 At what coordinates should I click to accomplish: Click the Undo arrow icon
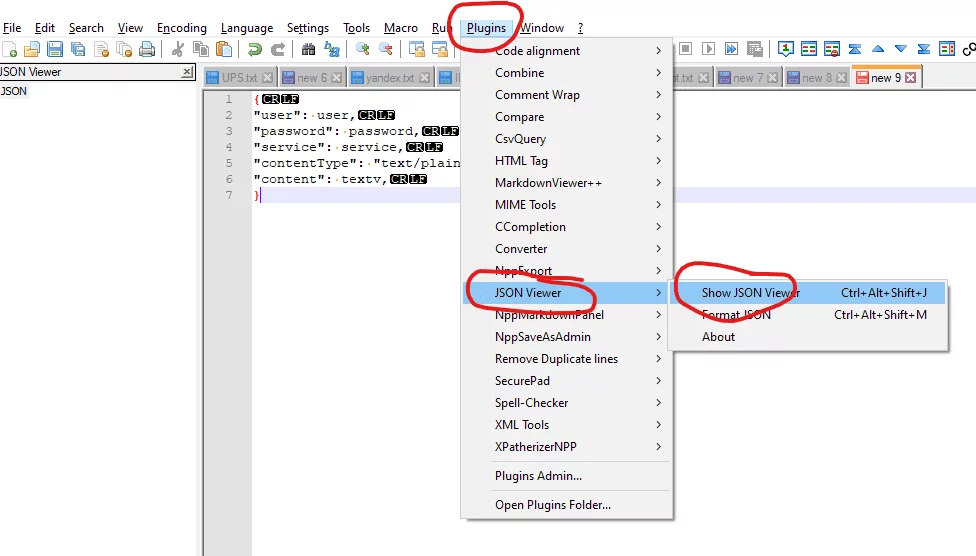(x=255, y=49)
